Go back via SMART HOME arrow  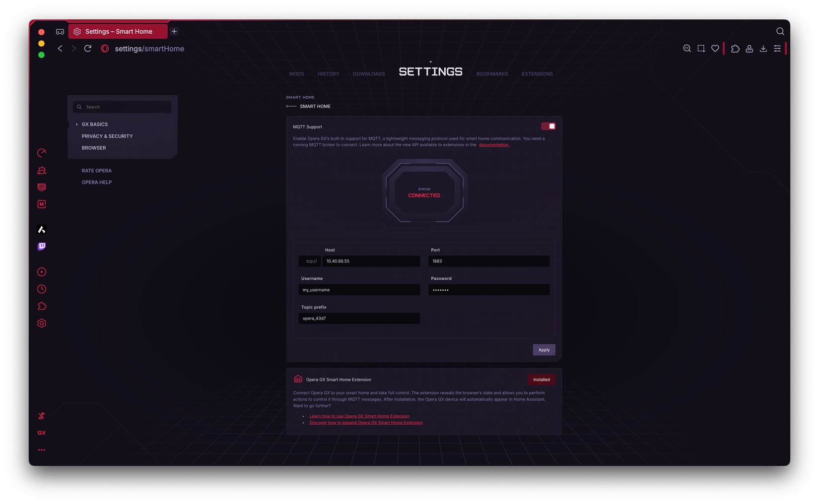click(291, 106)
